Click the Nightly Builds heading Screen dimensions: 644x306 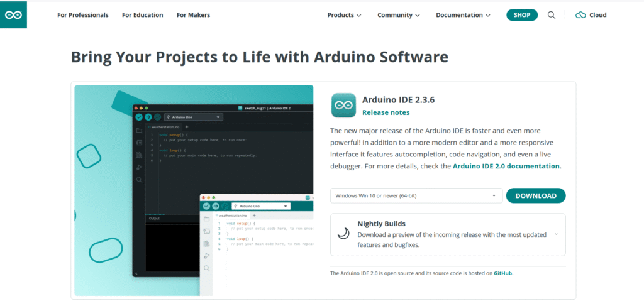pyautogui.click(x=382, y=224)
